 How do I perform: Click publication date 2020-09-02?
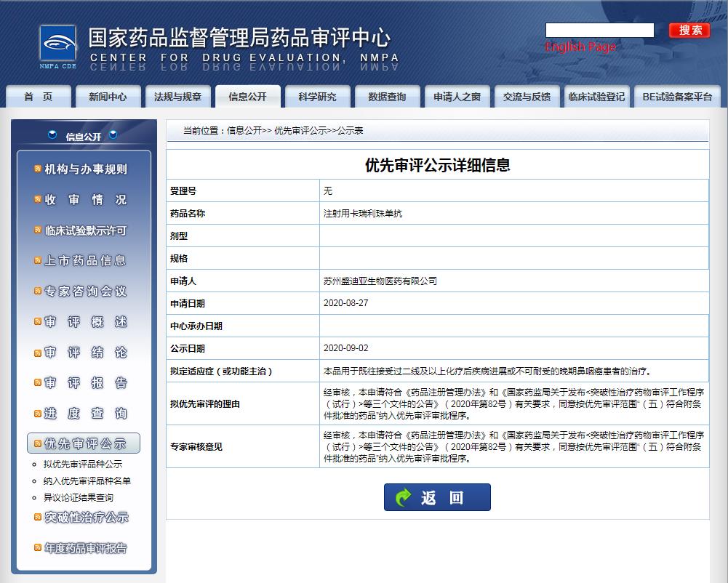click(346, 348)
